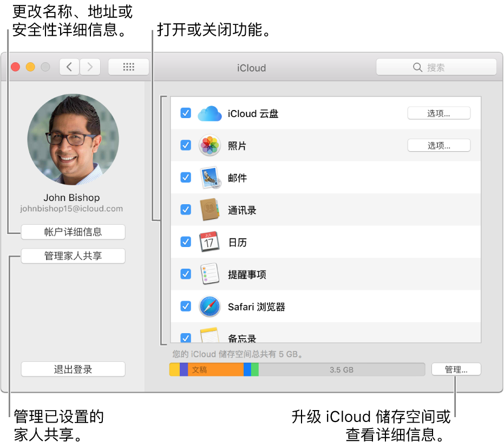This screenshot has width=504, height=448.
Task: Uncheck the iCloud 云盘 checkbox
Action: click(x=186, y=113)
